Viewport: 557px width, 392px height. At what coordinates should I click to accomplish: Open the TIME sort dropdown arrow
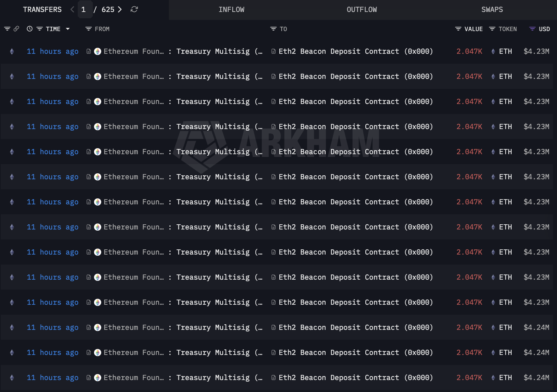tap(68, 29)
